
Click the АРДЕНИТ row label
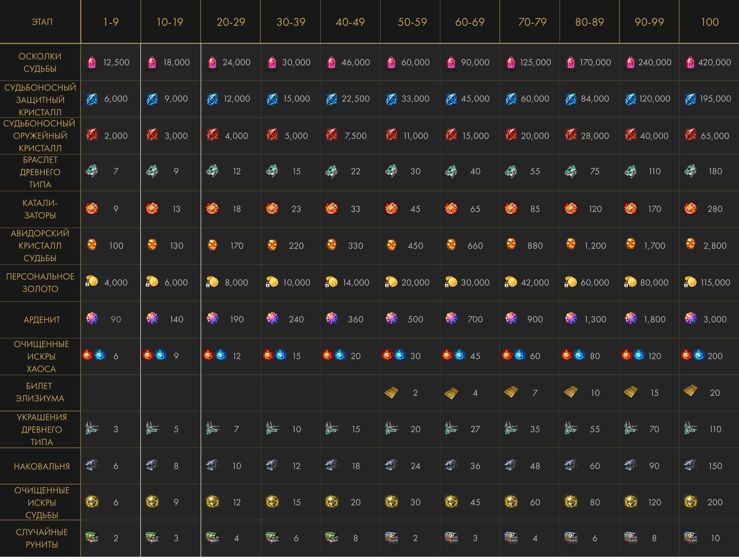42,320
